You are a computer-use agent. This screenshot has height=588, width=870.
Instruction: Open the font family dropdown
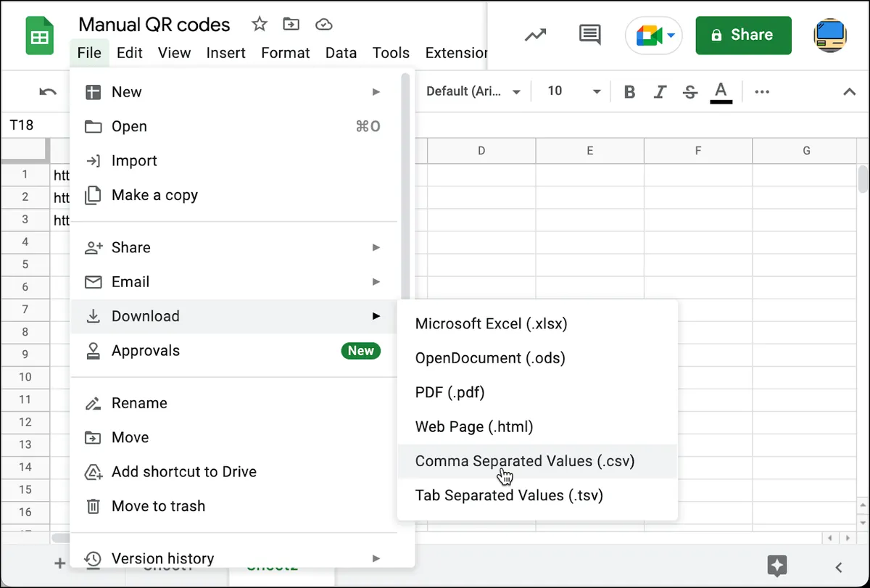click(x=473, y=91)
